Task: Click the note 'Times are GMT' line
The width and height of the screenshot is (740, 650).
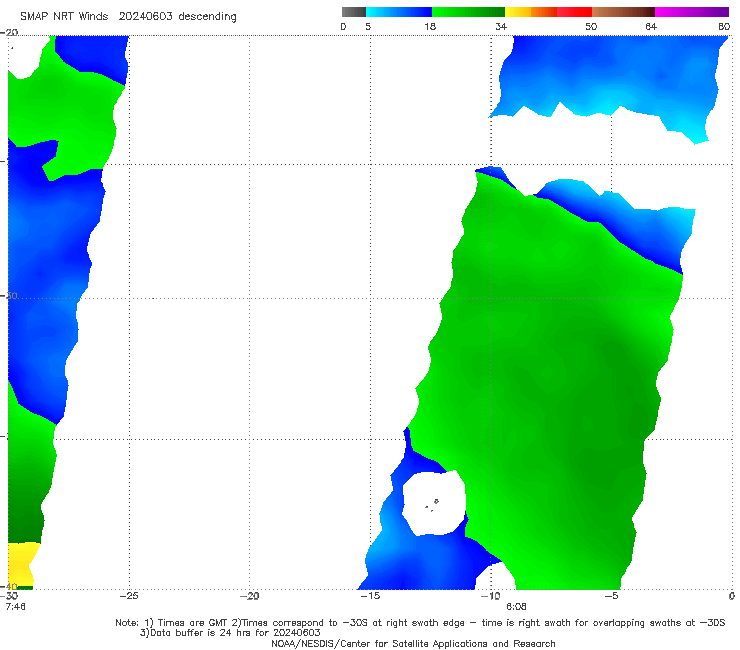Action: tap(420, 623)
